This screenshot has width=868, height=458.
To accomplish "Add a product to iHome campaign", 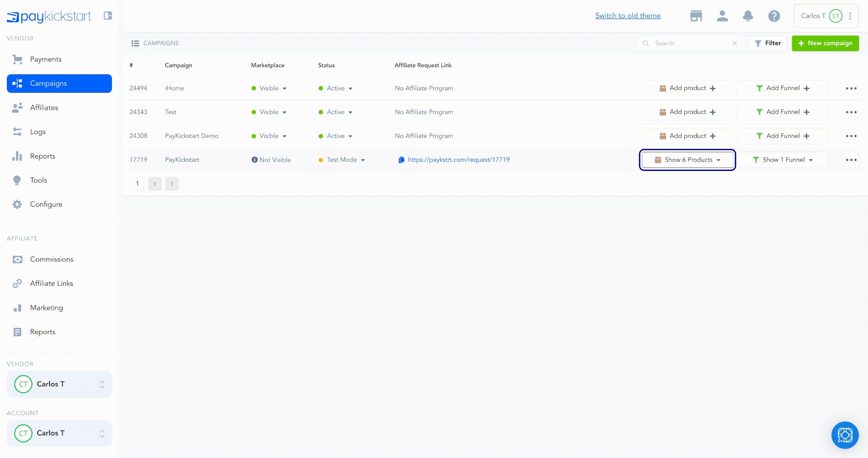I will coord(687,88).
